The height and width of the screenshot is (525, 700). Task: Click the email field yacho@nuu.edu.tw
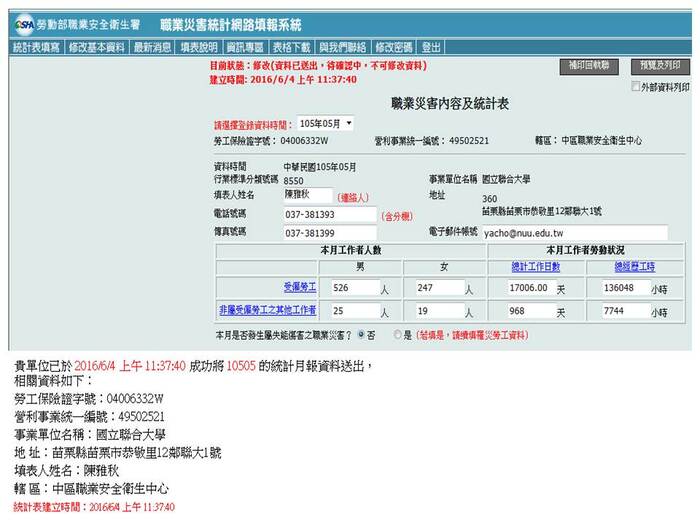point(575,233)
